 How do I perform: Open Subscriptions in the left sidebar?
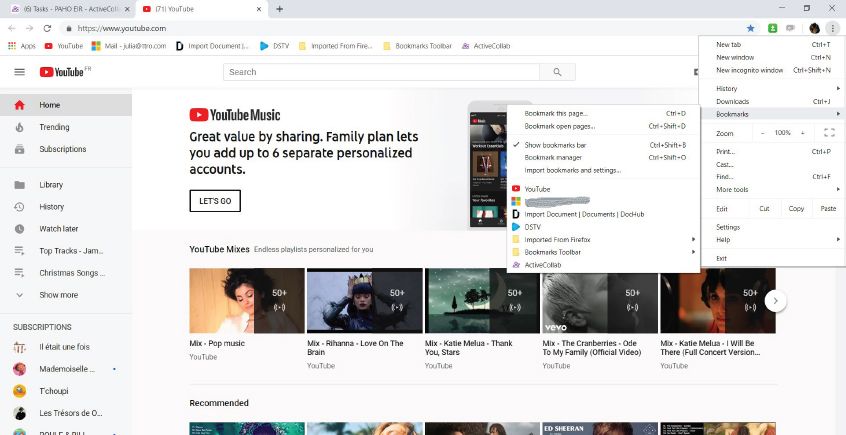click(62, 149)
